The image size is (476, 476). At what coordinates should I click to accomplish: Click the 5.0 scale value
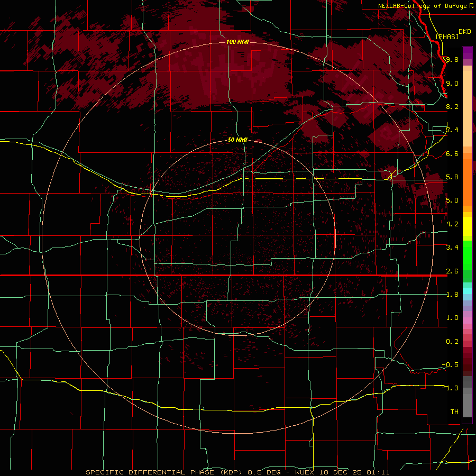coord(452,200)
